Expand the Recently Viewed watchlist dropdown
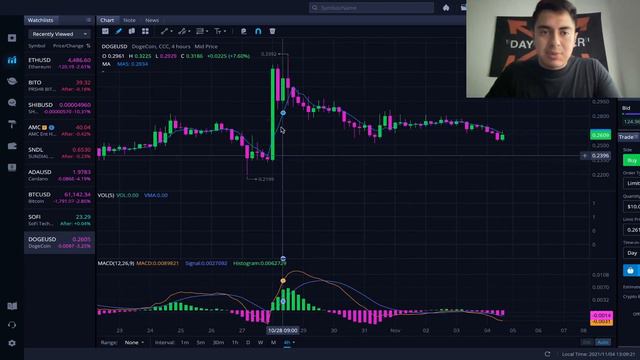The width and height of the screenshot is (640, 360). 59,34
